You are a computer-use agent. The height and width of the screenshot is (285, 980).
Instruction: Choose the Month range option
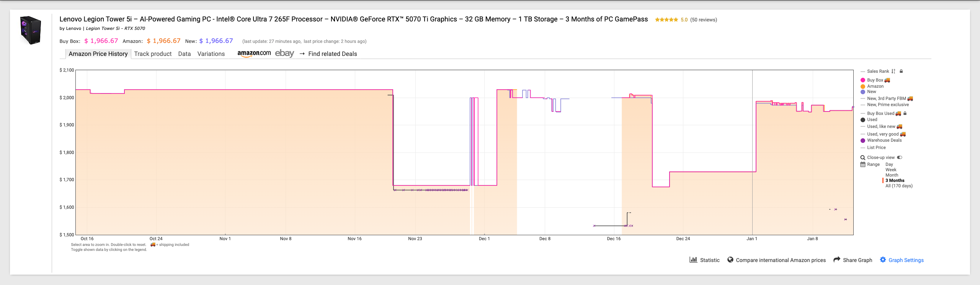(892, 175)
